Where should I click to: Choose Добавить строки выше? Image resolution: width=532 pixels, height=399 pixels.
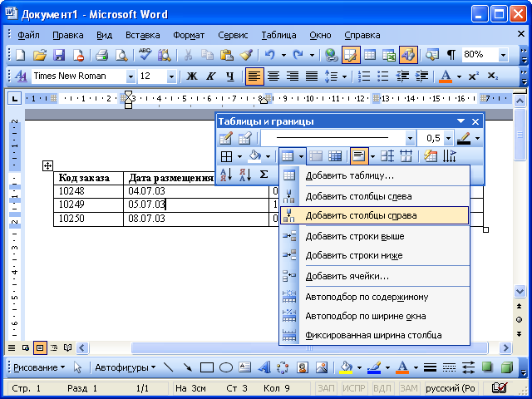coord(374,236)
